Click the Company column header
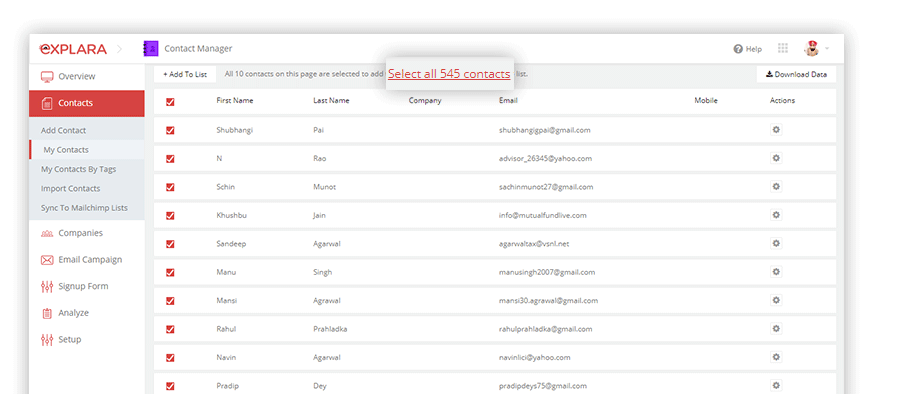The width and height of the screenshot is (900, 405). tap(425, 100)
